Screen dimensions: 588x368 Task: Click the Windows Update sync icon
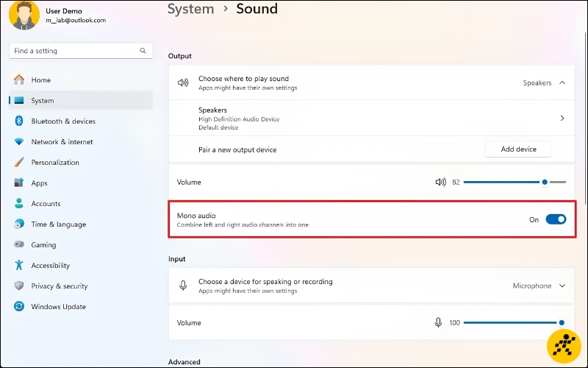point(19,306)
